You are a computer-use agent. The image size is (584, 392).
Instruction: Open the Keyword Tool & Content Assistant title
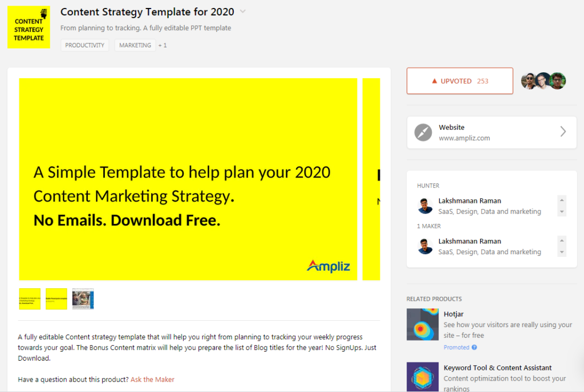(x=497, y=368)
